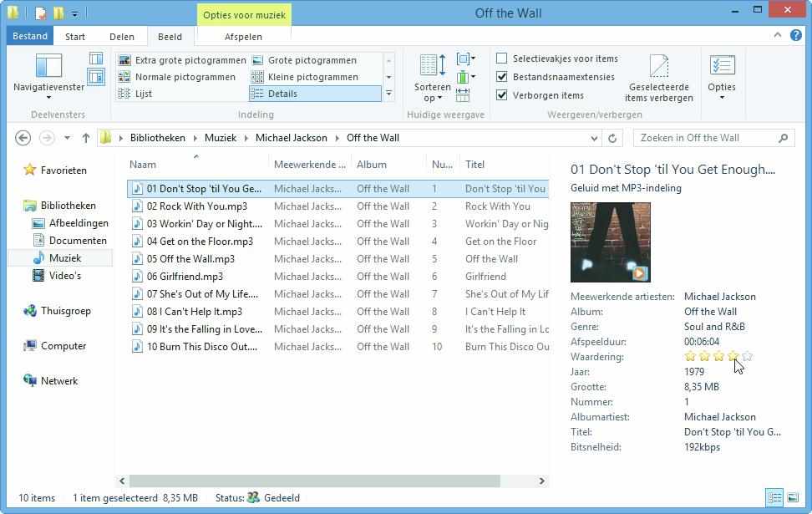The image size is (812, 514).
Task: Select the Details layout option
Action: [316, 94]
